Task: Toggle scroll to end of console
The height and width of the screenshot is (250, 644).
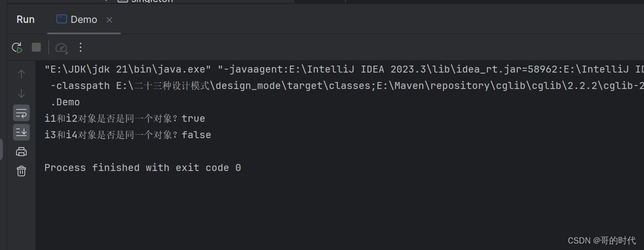Action: point(21,132)
